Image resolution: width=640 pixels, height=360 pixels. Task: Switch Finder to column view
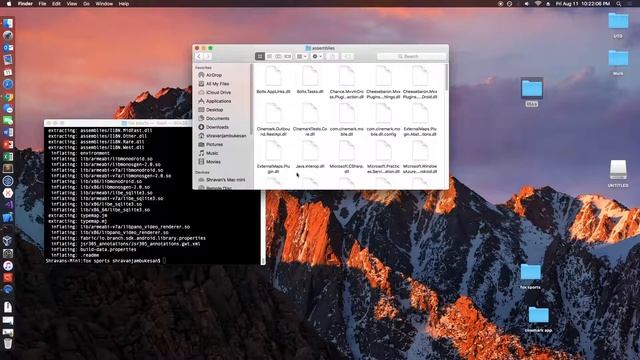[278, 56]
